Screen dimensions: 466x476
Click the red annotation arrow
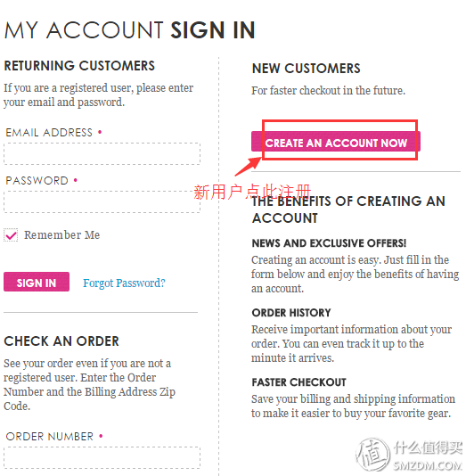click(x=249, y=167)
